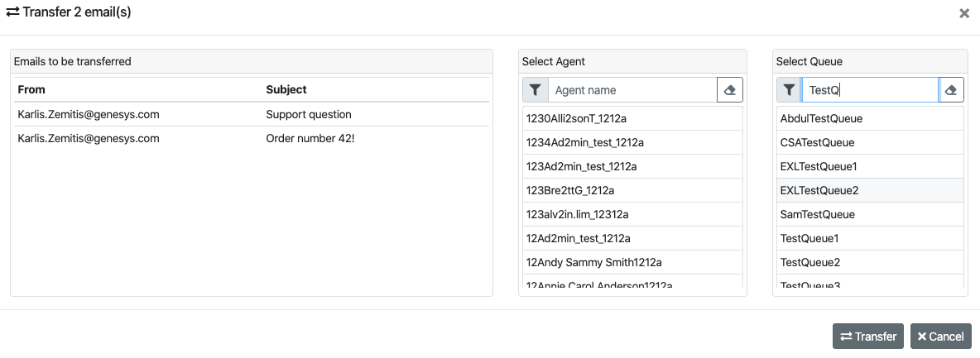980x358 pixels.
Task: Select agent 12Andy Sammy Smith1212a
Action: 632,262
